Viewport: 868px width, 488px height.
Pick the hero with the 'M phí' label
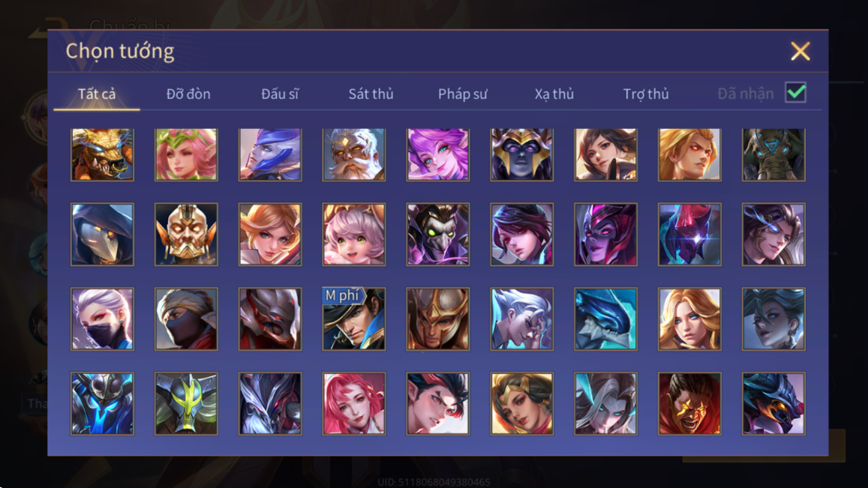pyautogui.click(x=354, y=319)
